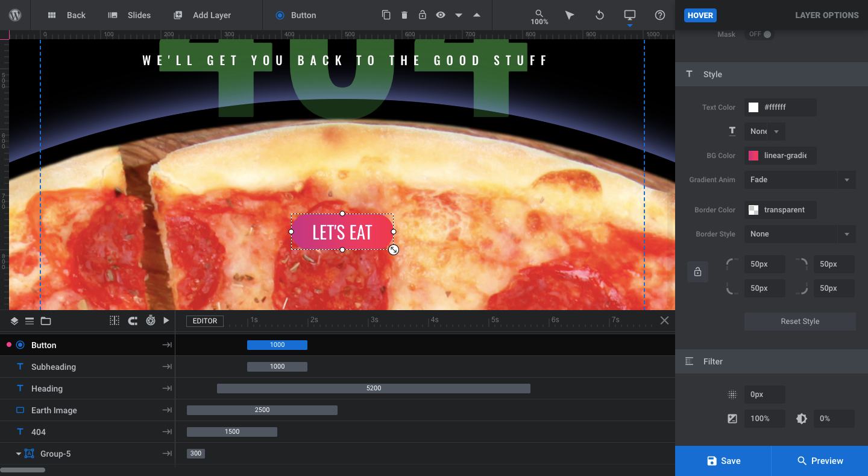Click the timeline stopwatch timer icon
Viewport: 868px width, 476px height.
151,321
